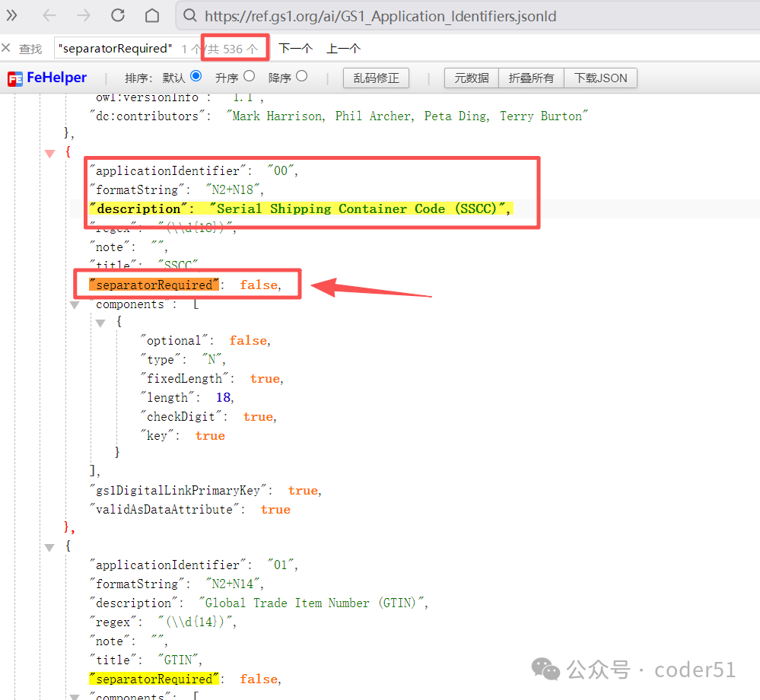Go to the browser home page icon
This screenshot has width=760, height=700.
[x=152, y=16]
